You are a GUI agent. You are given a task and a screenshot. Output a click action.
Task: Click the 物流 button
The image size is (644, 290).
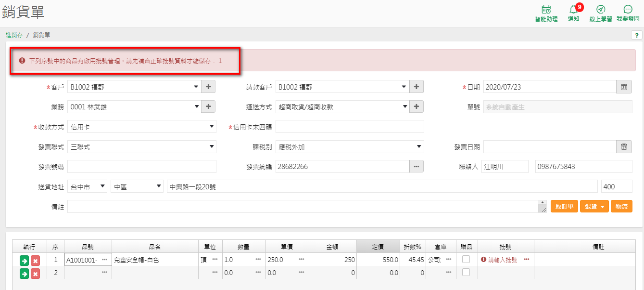pos(621,206)
